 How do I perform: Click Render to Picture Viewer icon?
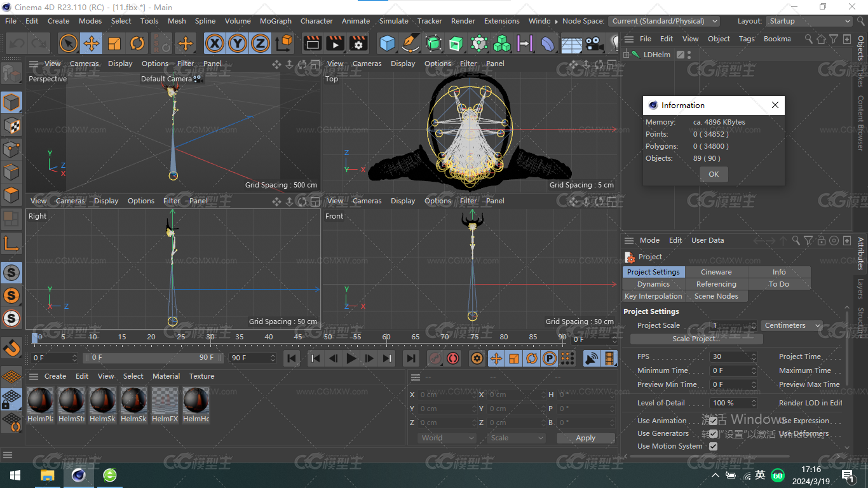(336, 43)
